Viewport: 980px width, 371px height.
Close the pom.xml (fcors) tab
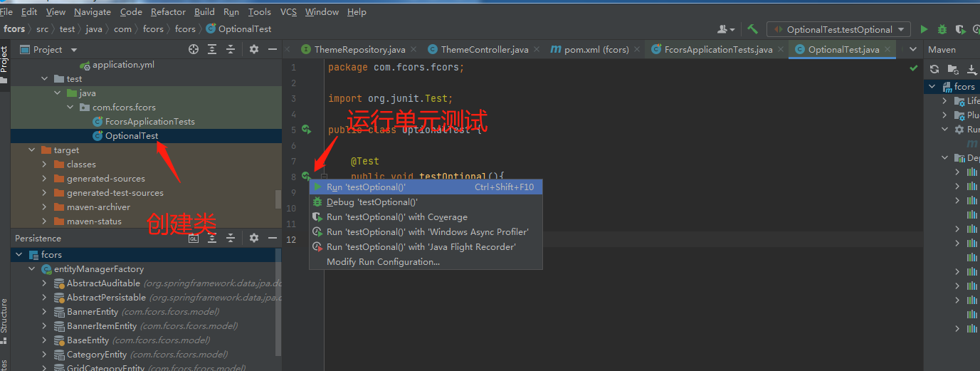click(x=638, y=49)
